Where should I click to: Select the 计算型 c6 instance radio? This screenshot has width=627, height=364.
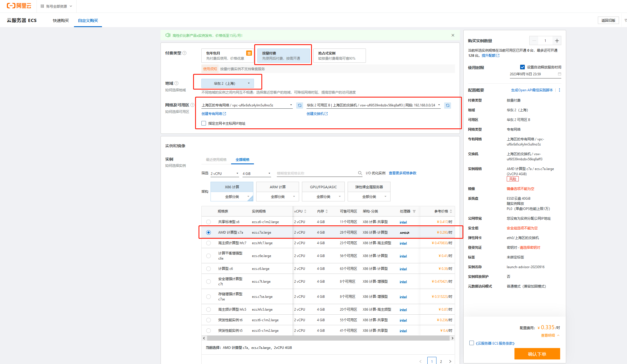[x=209, y=269]
